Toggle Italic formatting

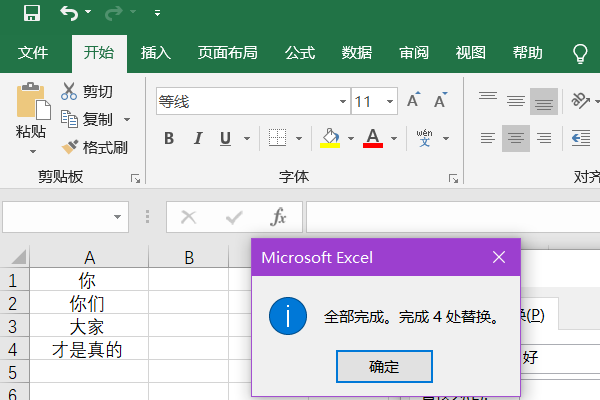pyautogui.click(x=197, y=138)
